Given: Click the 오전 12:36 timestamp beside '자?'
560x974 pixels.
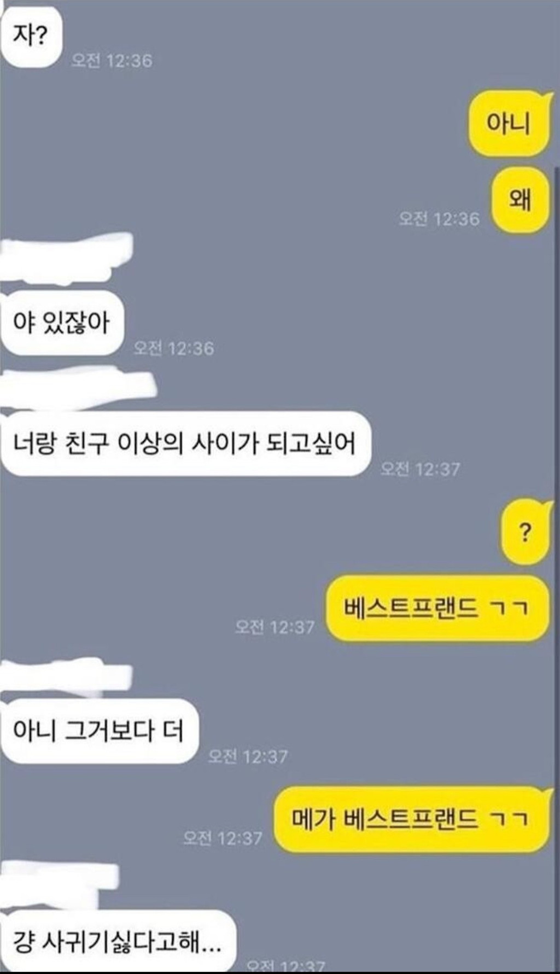Looking at the screenshot, I should point(112,61).
